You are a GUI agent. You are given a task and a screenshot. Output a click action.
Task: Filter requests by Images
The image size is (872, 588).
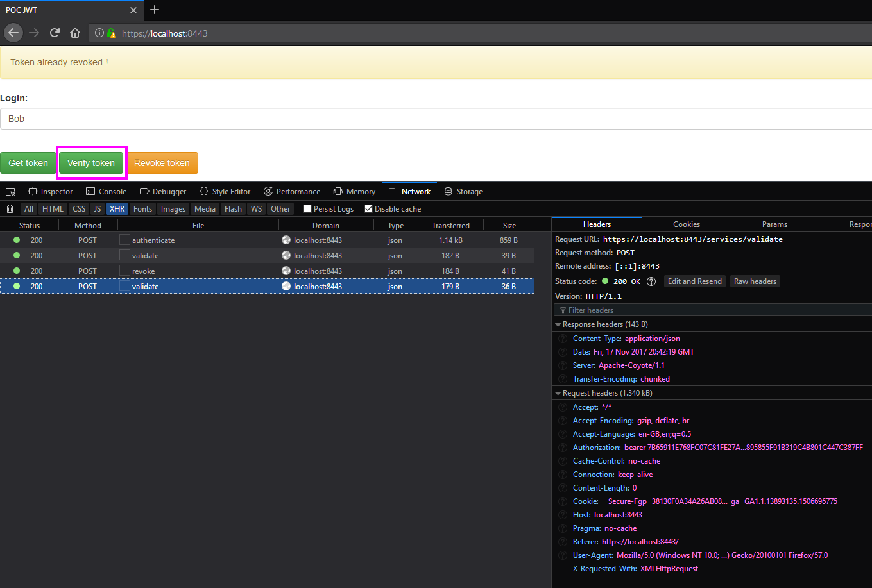(173, 209)
